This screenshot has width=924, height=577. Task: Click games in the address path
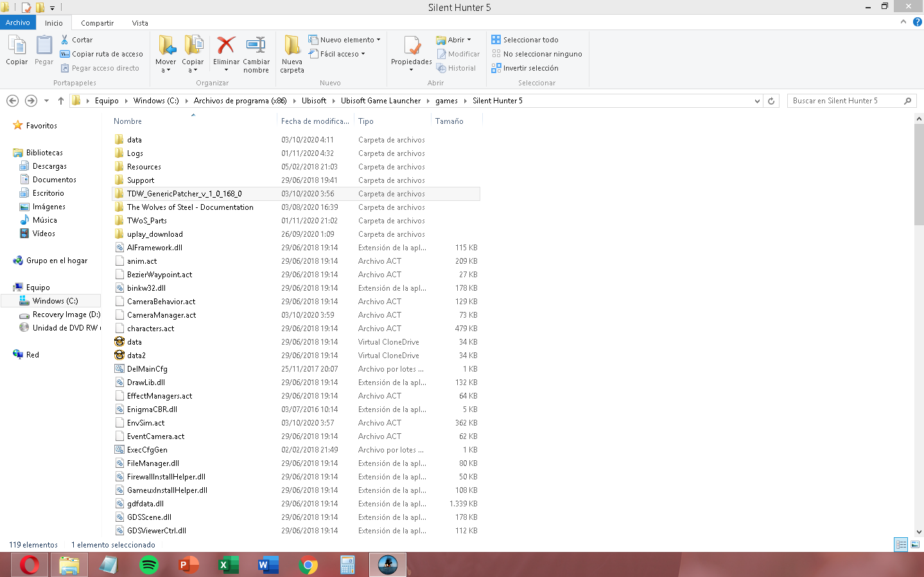coord(446,101)
